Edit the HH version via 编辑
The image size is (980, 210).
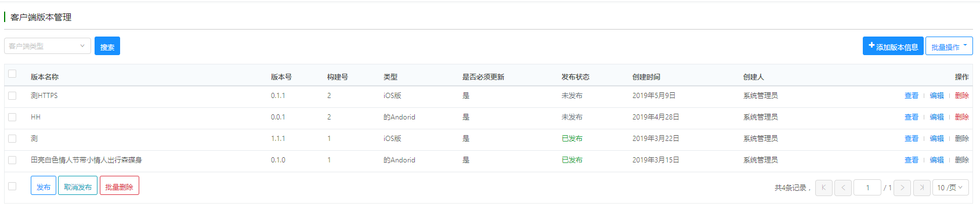point(936,117)
